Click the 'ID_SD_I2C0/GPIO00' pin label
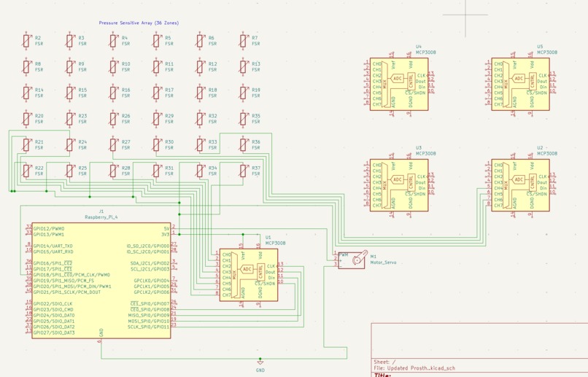 (148, 246)
